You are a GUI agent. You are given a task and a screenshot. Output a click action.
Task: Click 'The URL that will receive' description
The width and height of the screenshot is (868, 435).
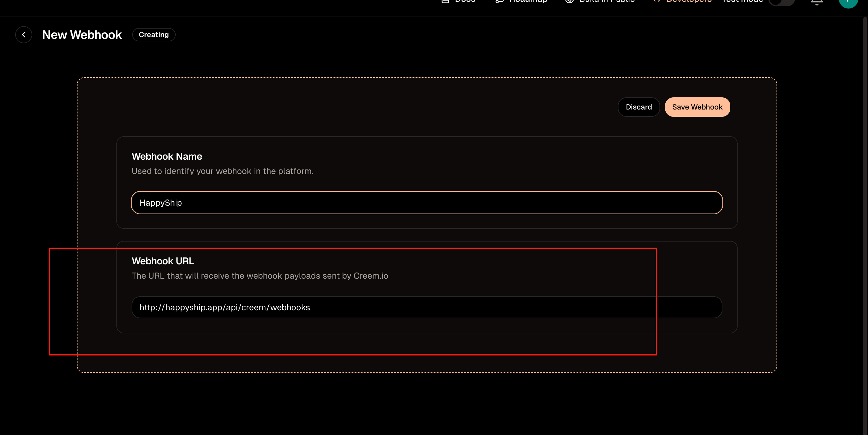click(x=260, y=276)
